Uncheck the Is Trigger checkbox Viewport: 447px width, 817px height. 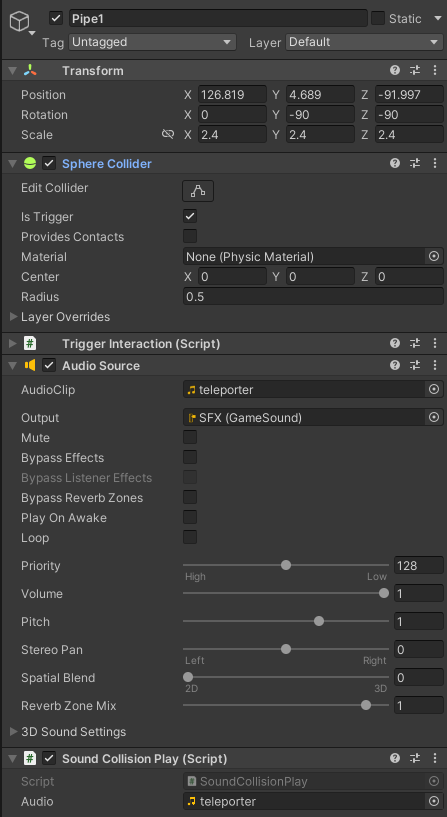tap(190, 216)
